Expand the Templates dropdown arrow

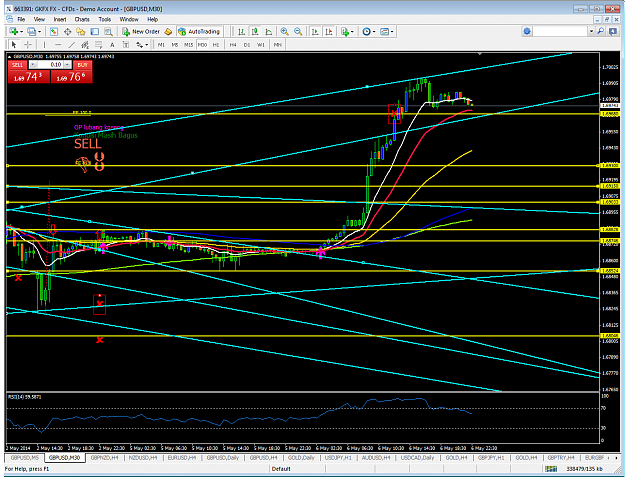[392, 31]
